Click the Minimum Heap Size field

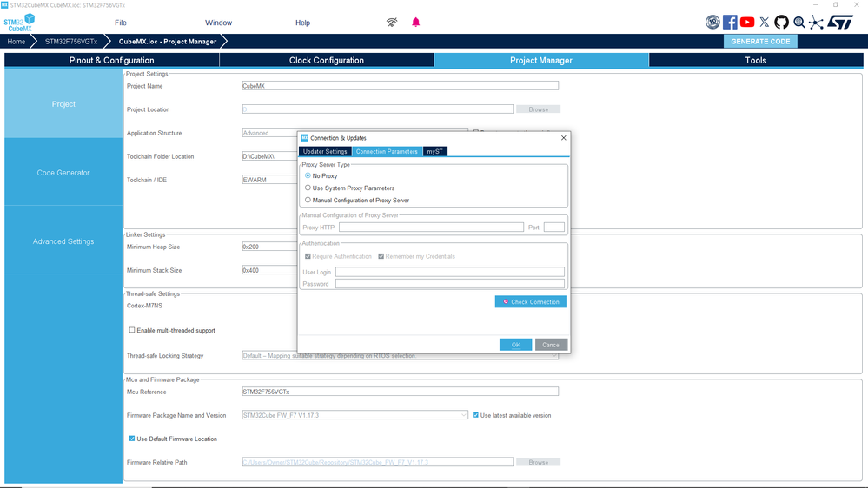point(269,247)
